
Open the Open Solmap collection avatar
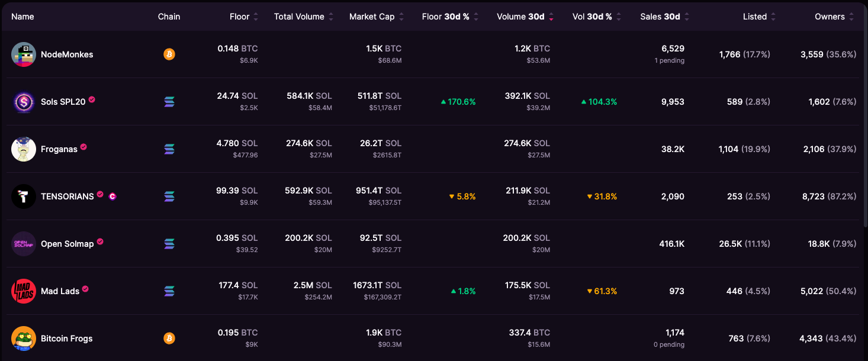24,244
